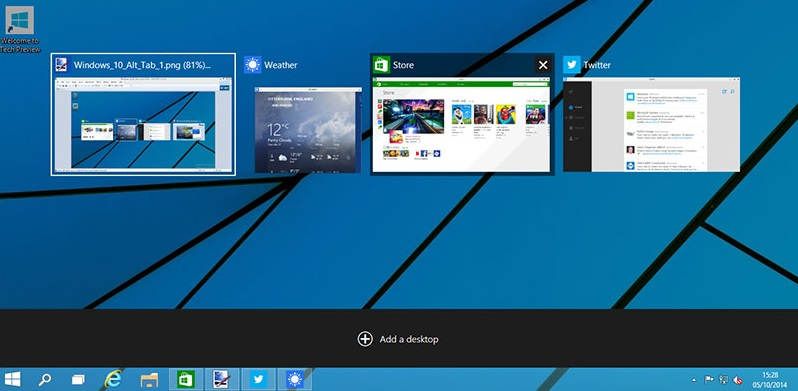The width and height of the screenshot is (798, 391).
Task: Open File Explorer in the taskbar
Action: (x=149, y=379)
